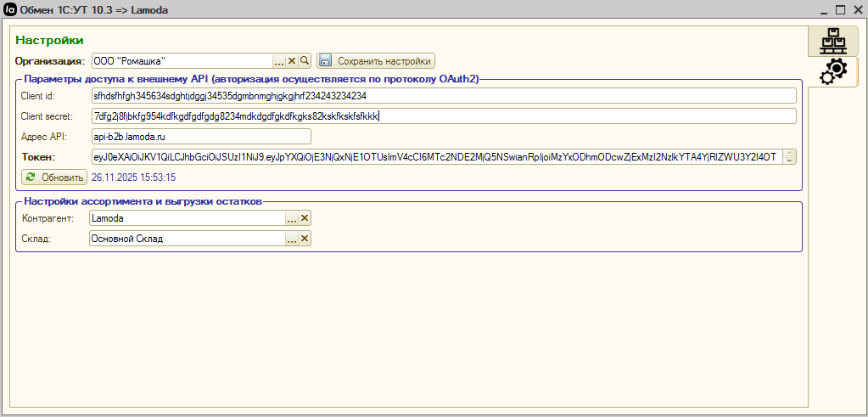Screen dimensions: 868x417
Task: Focus the Client secret input field
Action: (x=444, y=116)
